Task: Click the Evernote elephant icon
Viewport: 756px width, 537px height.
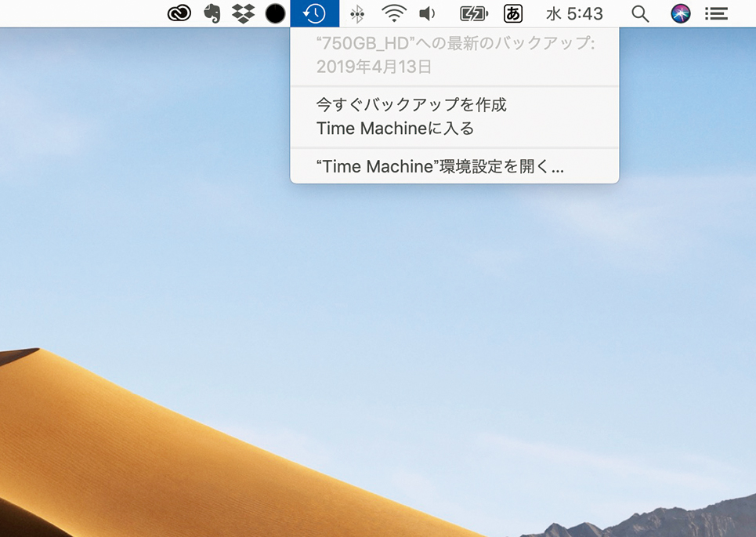Action: point(212,13)
